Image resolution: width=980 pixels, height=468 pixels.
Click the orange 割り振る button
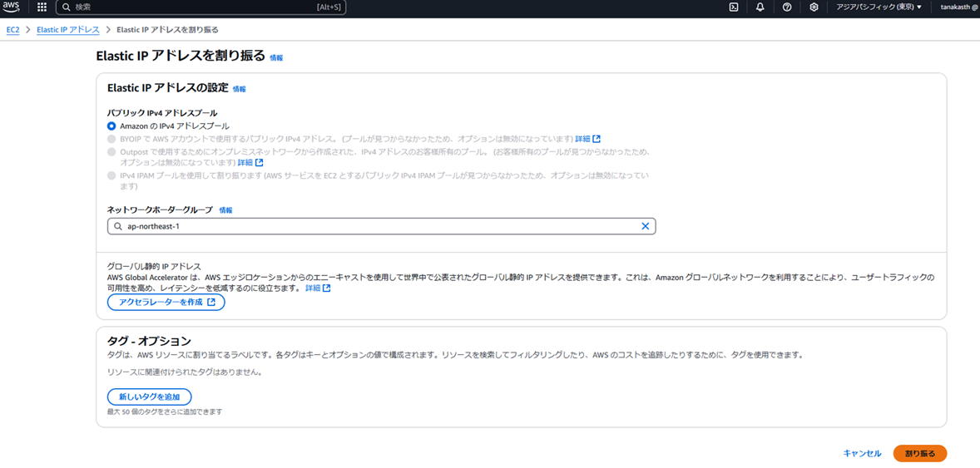[920, 454]
